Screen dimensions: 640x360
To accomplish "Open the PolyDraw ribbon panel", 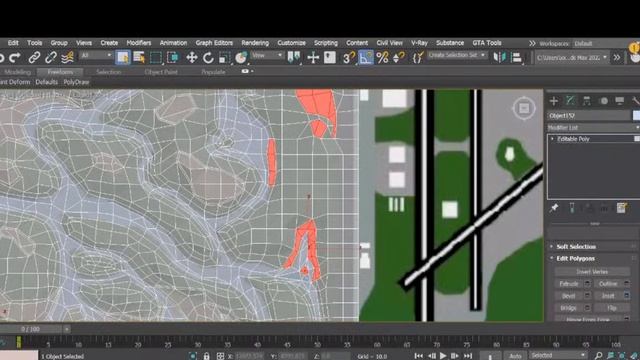I will 76,82.
